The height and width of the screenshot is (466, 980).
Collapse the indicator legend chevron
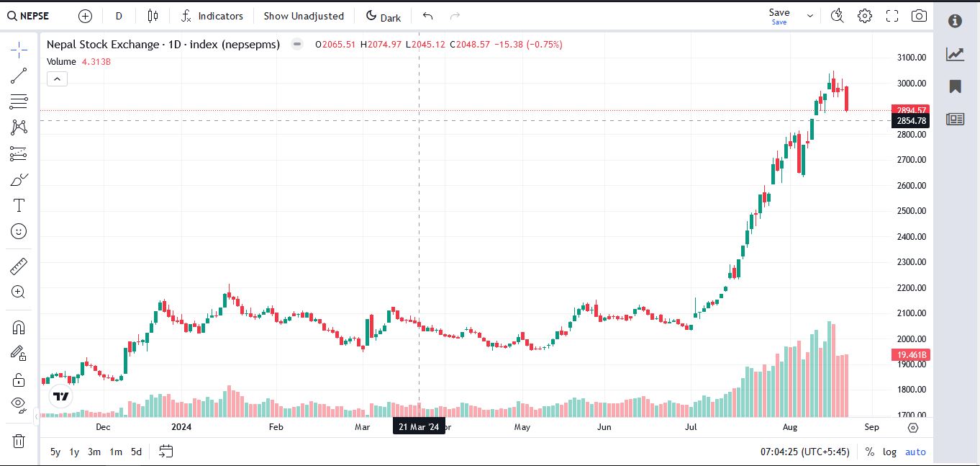coord(58,79)
